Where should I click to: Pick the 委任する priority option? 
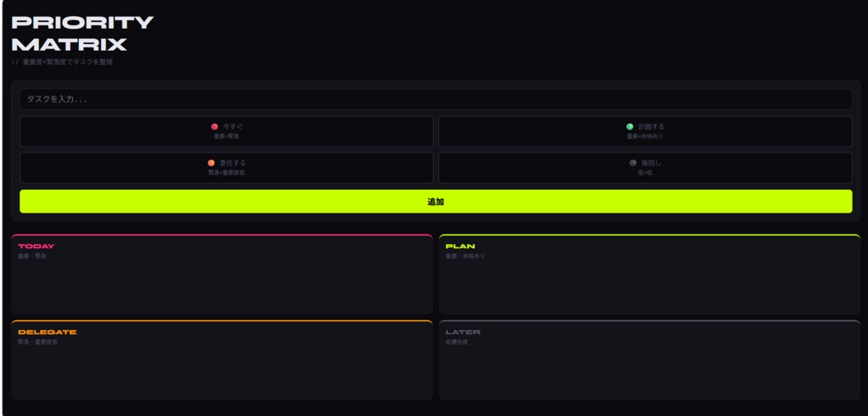[x=226, y=168]
